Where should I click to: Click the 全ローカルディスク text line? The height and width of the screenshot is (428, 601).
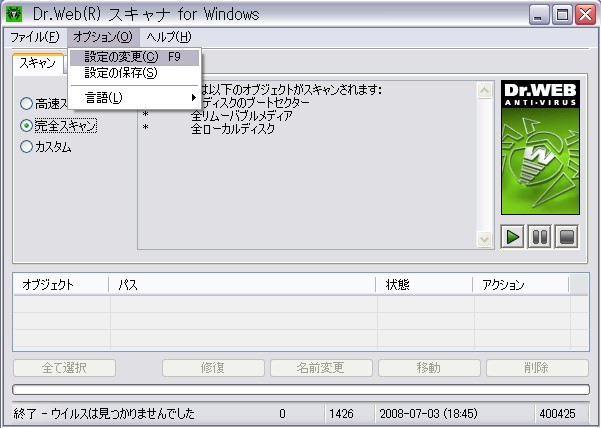(x=233, y=129)
